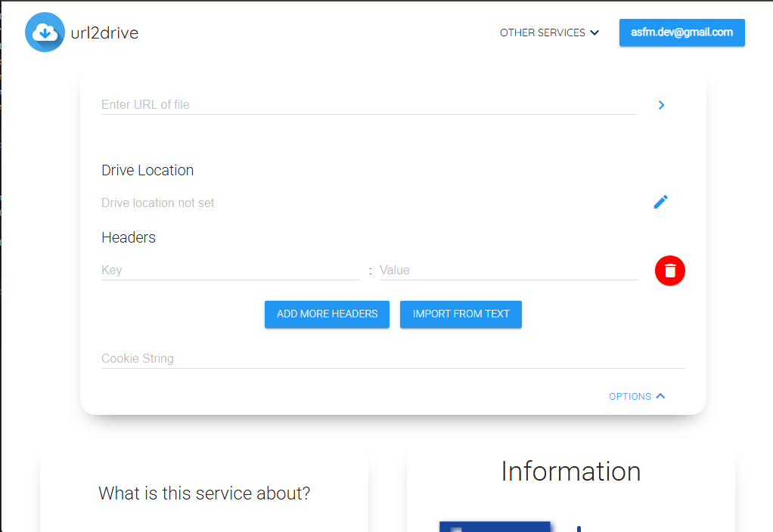Click the ADD MORE HEADERS button
Viewport: 773px width, 532px height.
[x=327, y=314]
